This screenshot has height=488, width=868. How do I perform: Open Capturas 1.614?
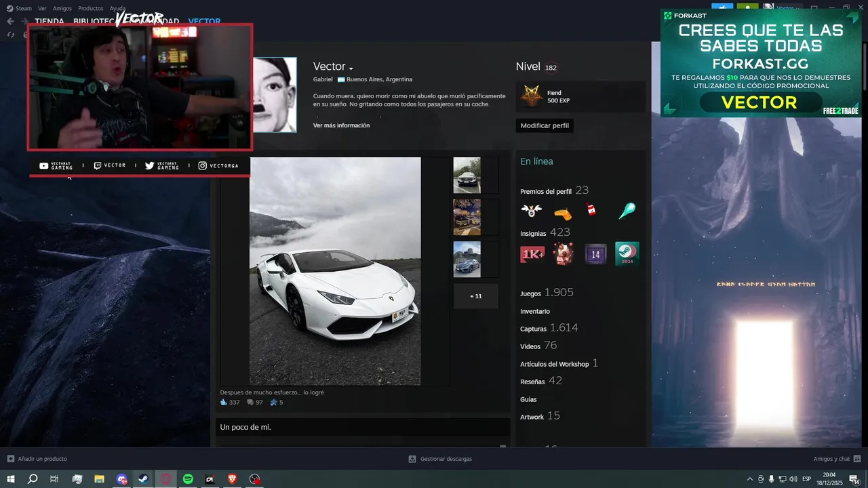(549, 328)
